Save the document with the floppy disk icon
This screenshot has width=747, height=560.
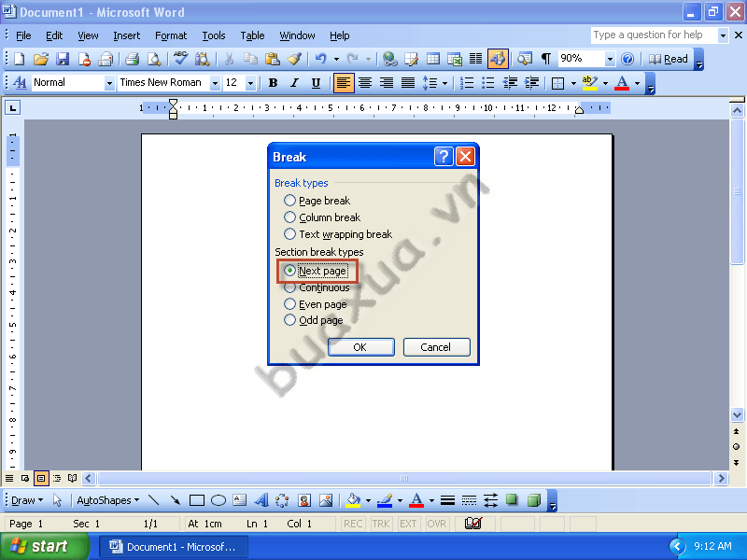[63, 59]
